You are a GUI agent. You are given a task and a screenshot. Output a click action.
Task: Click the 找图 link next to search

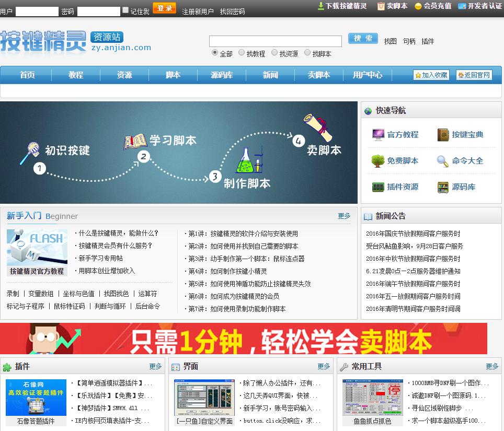click(x=390, y=41)
